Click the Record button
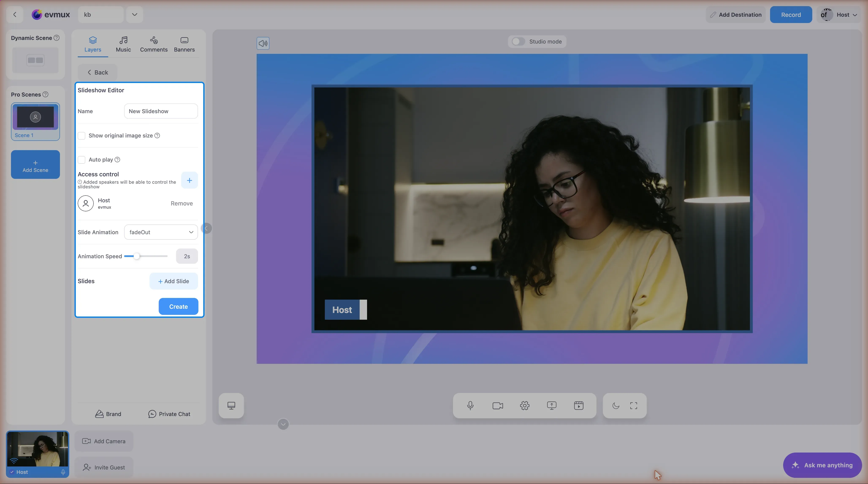 pyautogui.click(x=791, y=15)
